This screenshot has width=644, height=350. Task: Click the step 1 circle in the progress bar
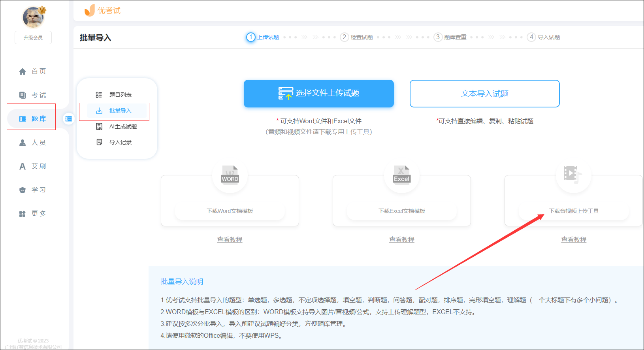point(251,37)
